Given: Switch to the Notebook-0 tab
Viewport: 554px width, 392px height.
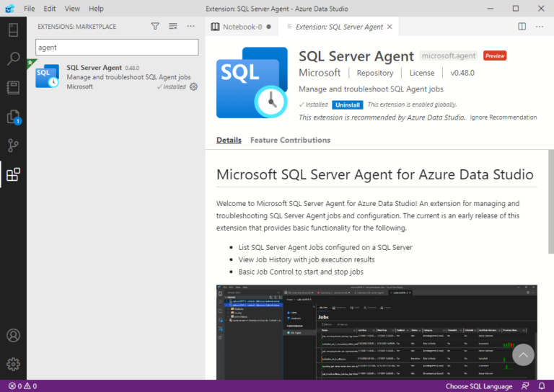Looking at the screenshot, I should 242,27.
